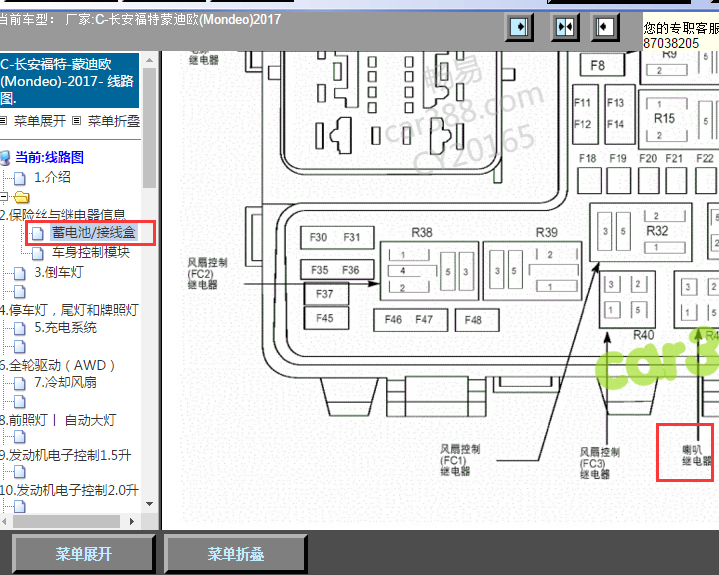Click the page icon beside 1.介绍
The width and height of the screenshot is (719, 575).
19,178
